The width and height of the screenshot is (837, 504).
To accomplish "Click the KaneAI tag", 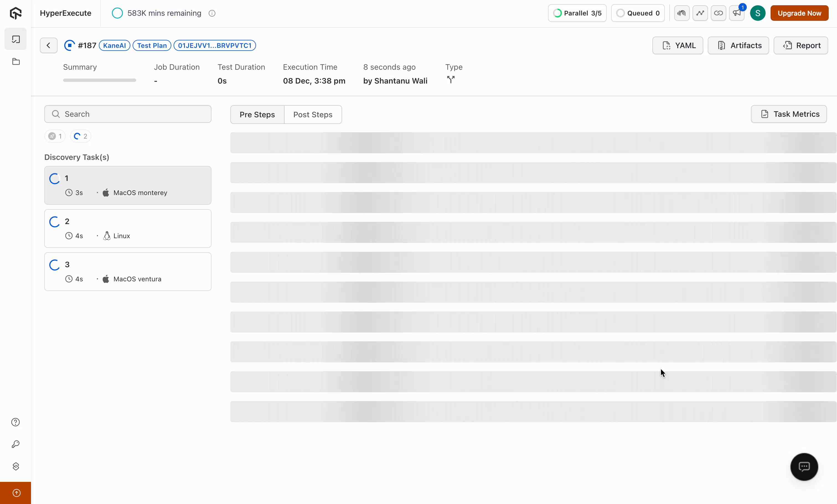I will coord(115,45).
